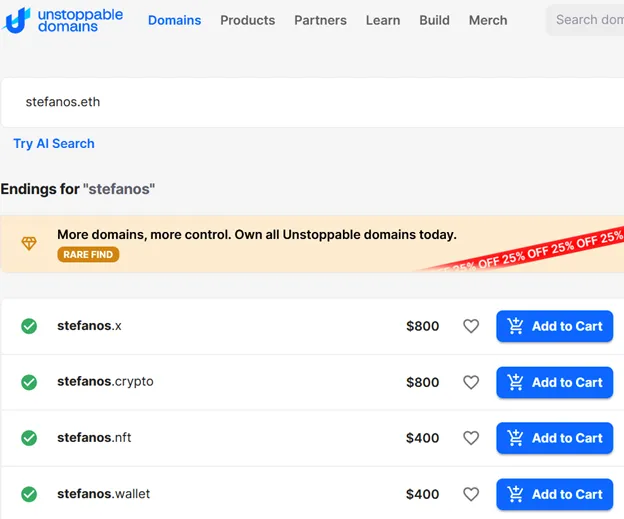
Task: Click green checkmark next to stefanos.nft
Action: click(x=29, y=438)
